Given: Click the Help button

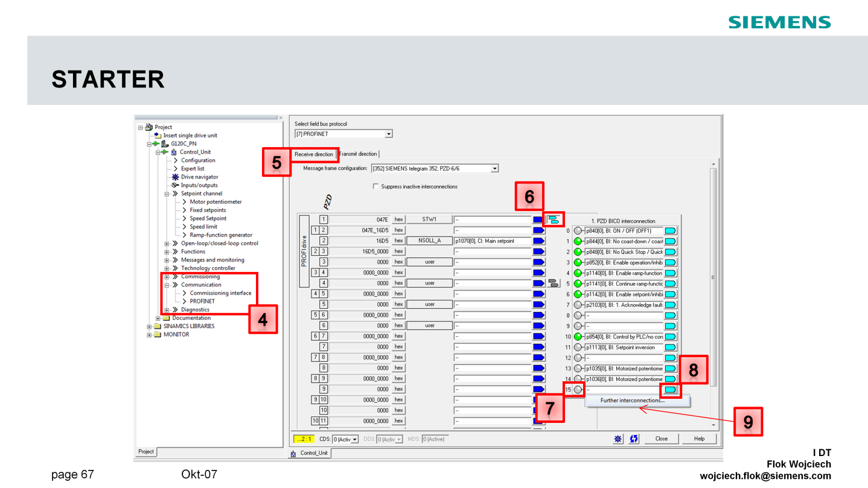Looking at the screenshot, I should coord(699,439).
